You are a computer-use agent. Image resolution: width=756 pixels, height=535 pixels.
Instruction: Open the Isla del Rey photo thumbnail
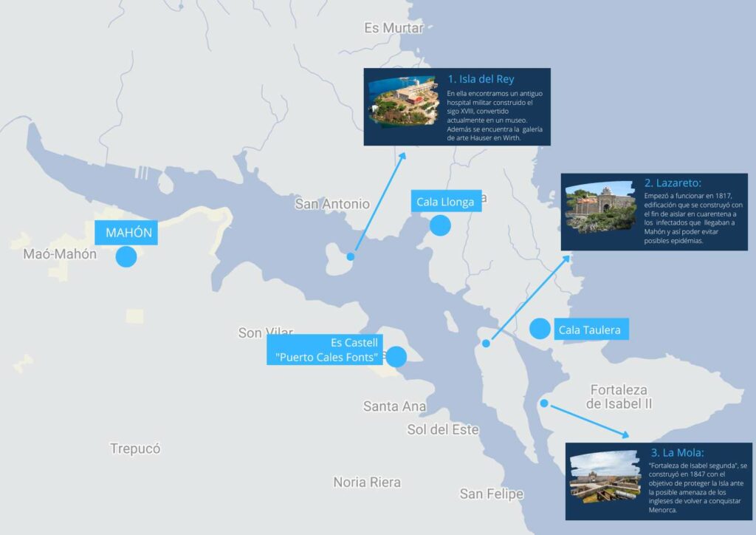click(x=404, y=101)
